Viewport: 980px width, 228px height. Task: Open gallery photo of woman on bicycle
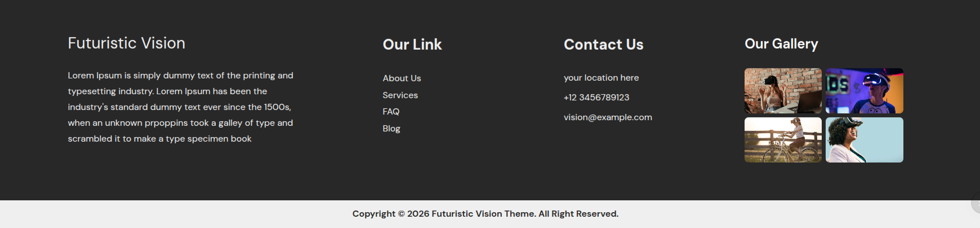point(783,140)
